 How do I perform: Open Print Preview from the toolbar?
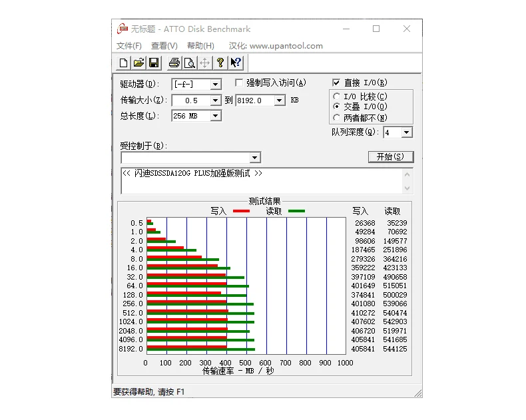click(189, 63)
